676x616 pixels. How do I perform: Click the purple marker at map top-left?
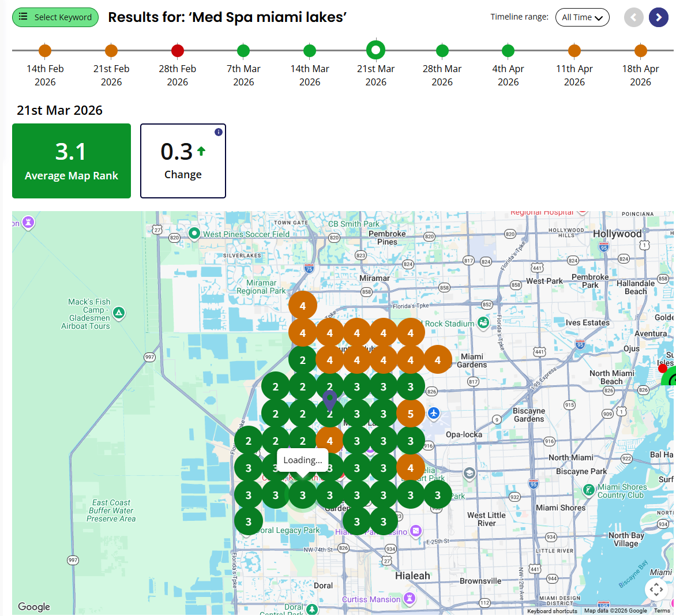click(x=28, y=223)
